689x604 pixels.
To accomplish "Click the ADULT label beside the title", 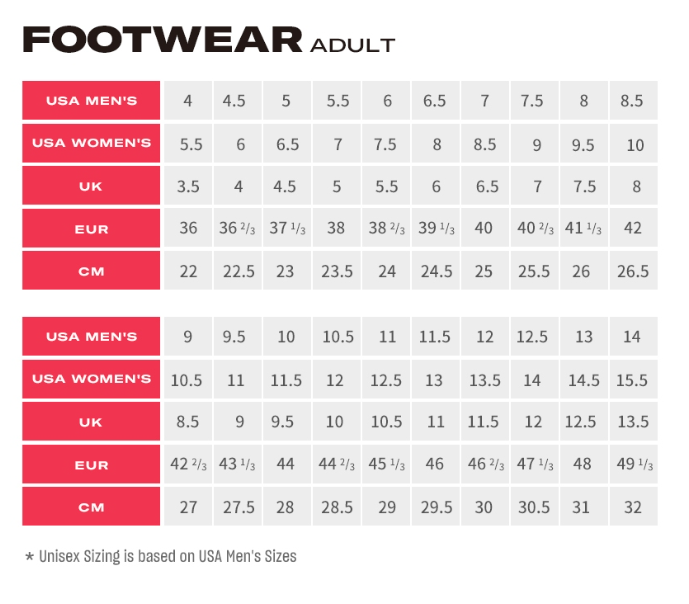I will click(353, 45).
